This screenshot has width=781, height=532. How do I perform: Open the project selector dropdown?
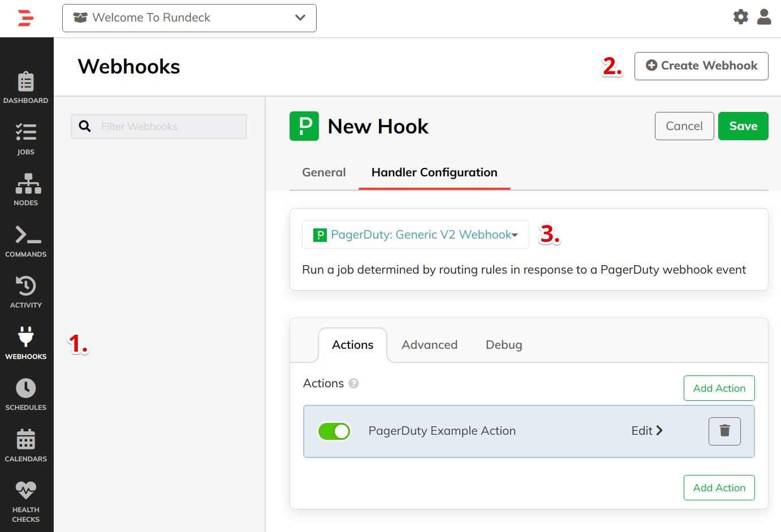pyautogui.click(x=189, y=18)
